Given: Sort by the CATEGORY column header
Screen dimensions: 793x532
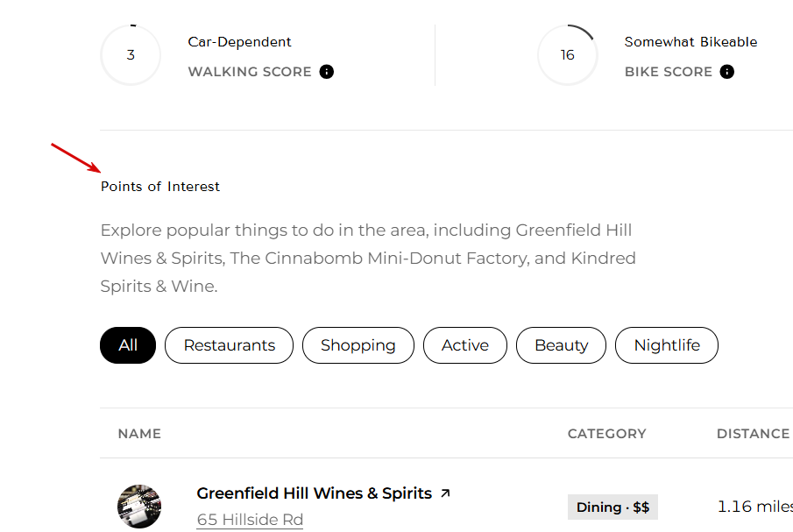Looking at the screenshot, I should pos(607,434).
